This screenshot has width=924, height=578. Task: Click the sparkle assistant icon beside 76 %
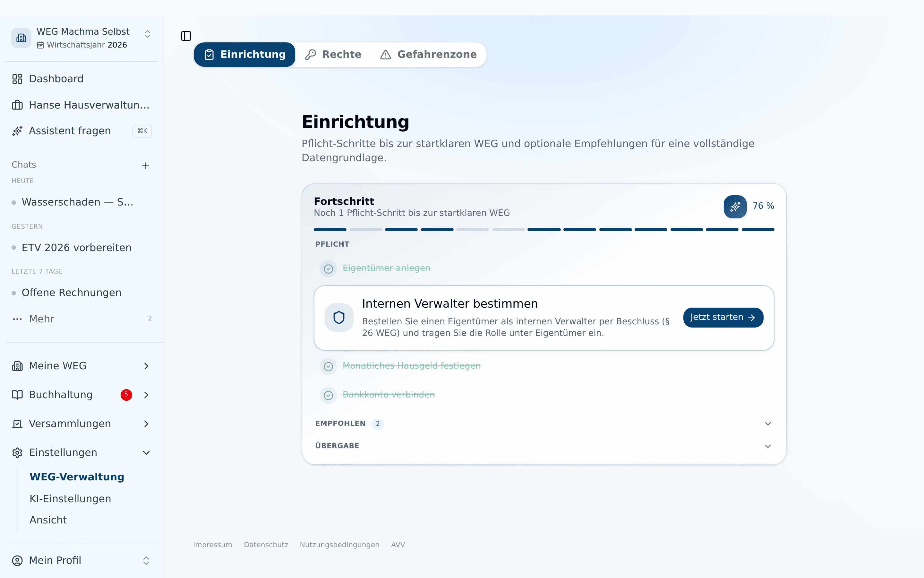[x=735, y=207]
